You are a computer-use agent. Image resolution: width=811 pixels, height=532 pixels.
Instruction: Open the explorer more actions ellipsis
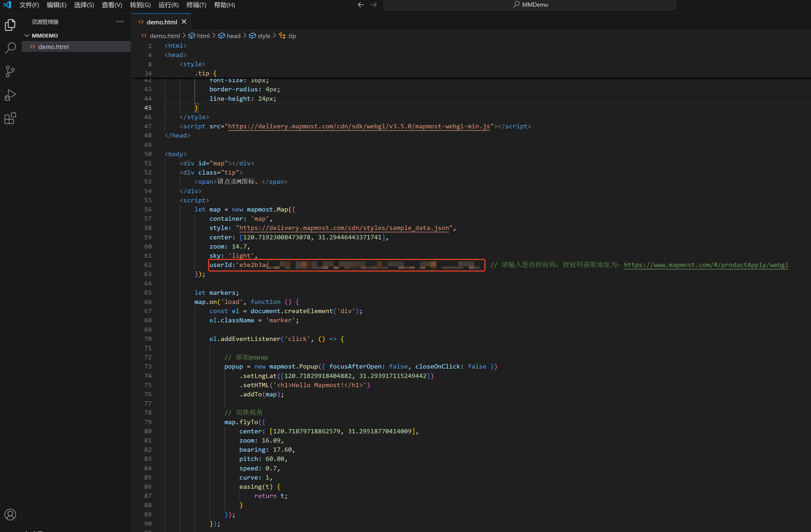120,21
